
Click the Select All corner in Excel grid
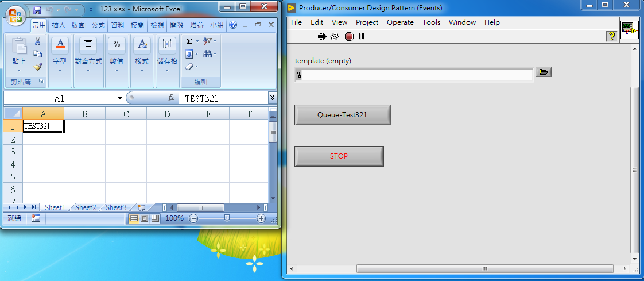pos(13,114)
